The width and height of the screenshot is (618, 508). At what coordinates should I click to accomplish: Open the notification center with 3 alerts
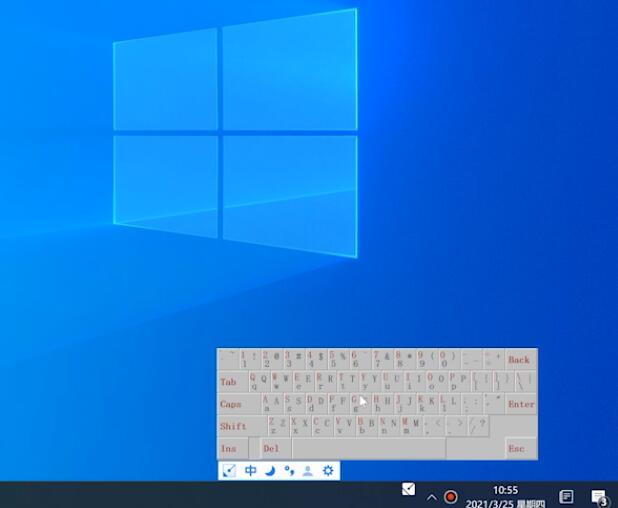click(x=598, y=498)
